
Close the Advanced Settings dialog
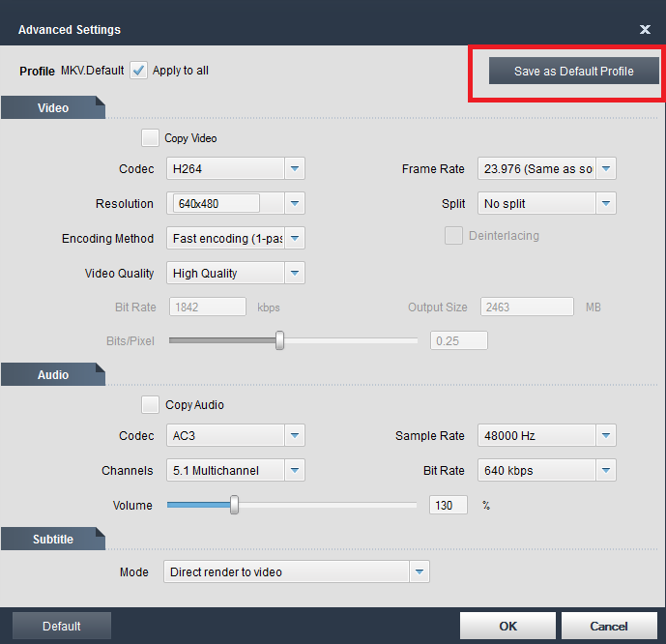[x=645, y=30]
